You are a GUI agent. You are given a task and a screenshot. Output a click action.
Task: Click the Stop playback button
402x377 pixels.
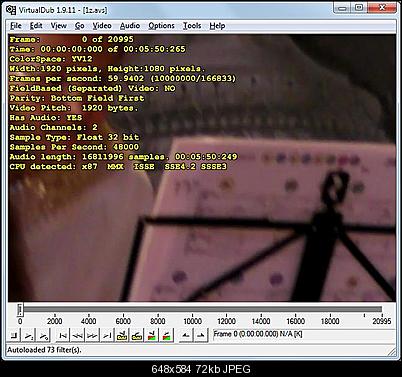[x=14, y=335]
